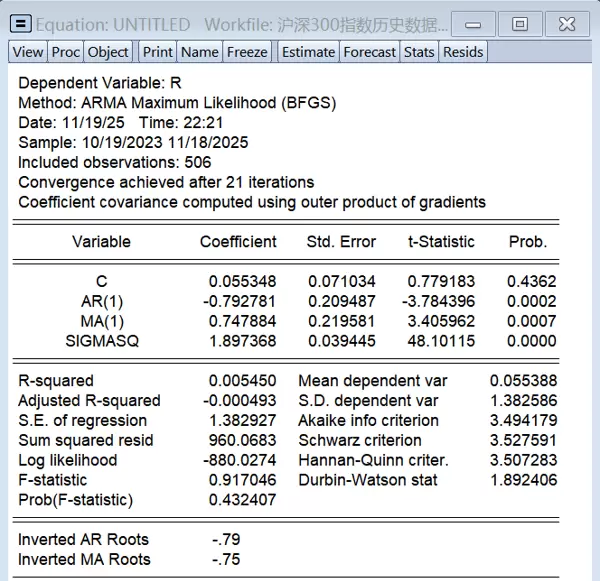Maximize the equation window
This screenshot has height=581, width=600.
[520, 24]
